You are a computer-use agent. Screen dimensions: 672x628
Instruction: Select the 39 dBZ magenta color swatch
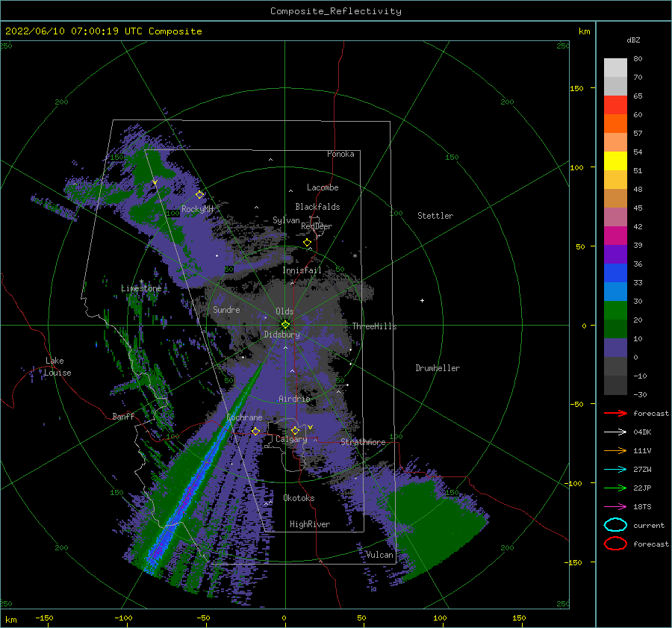(615, 235)
